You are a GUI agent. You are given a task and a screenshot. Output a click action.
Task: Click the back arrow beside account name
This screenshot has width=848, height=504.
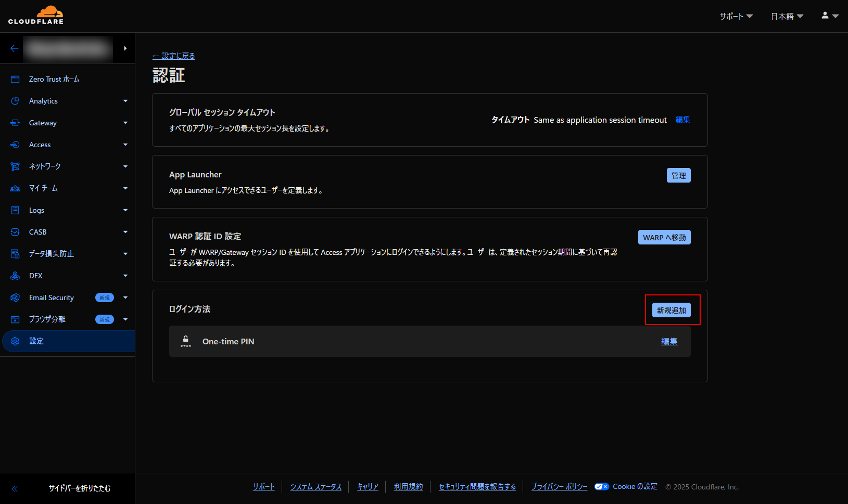15,48
